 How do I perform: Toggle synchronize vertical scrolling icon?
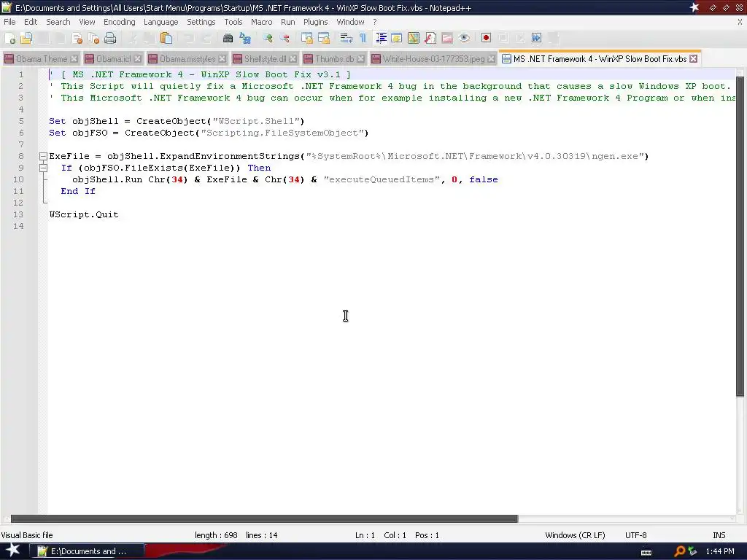[307, 38]
